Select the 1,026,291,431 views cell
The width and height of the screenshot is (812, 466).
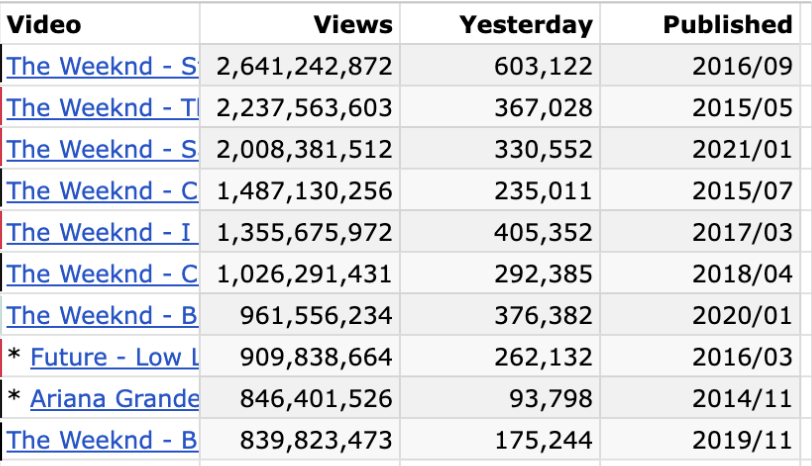pos(304,274)
